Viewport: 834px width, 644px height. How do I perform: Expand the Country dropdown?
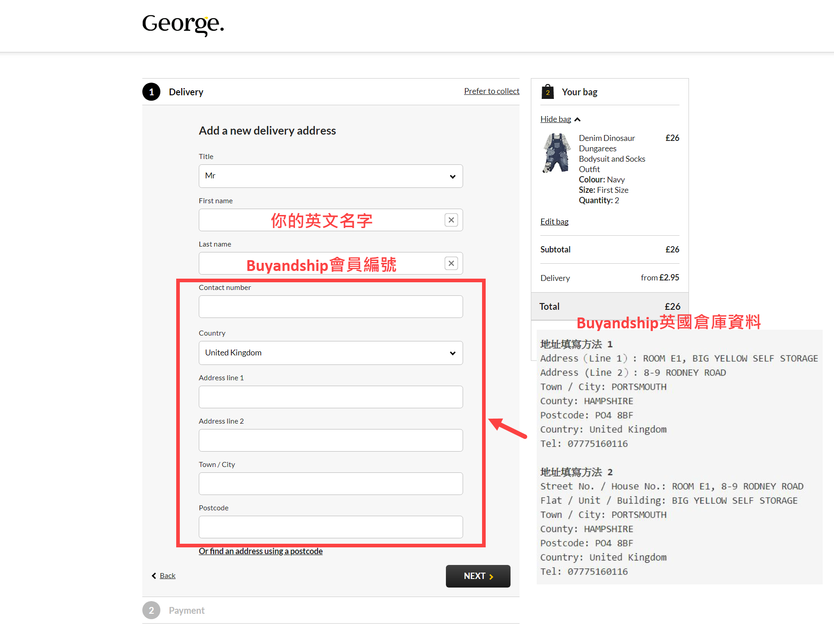[331, 353]
